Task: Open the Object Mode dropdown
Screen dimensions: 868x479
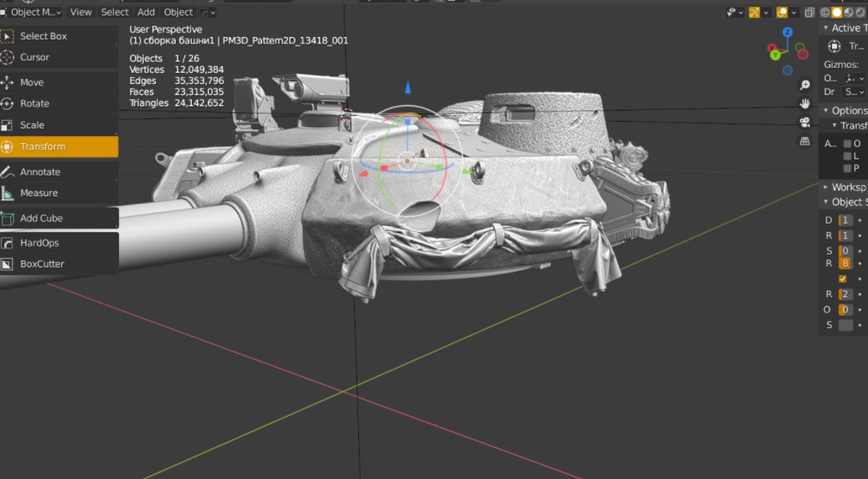Action: 34,12
